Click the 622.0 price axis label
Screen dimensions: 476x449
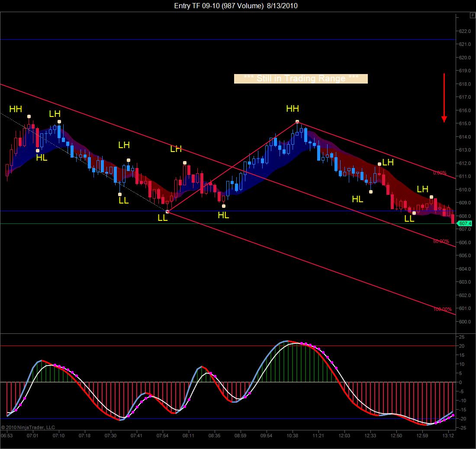pos(465,31)
